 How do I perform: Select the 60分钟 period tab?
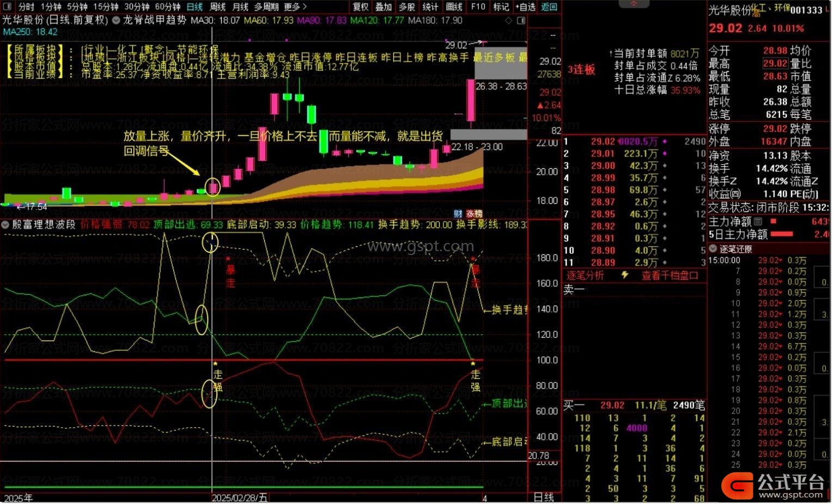[x=168, y=7]
